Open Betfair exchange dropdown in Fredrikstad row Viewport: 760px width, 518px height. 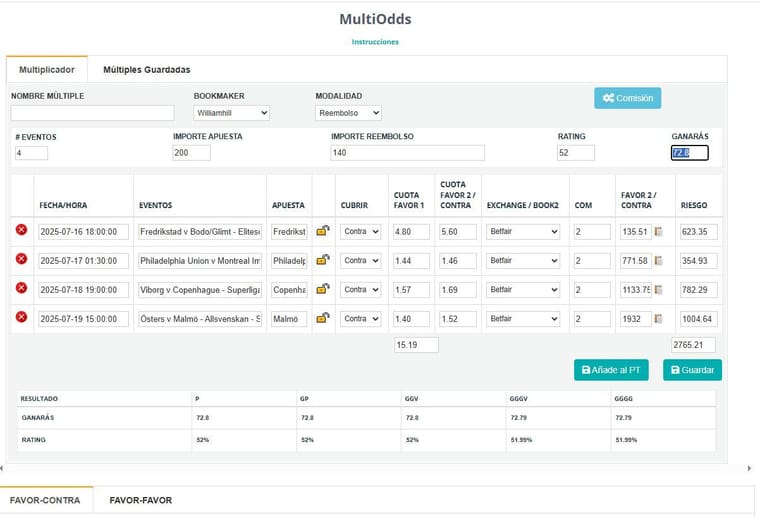[523, 232]
